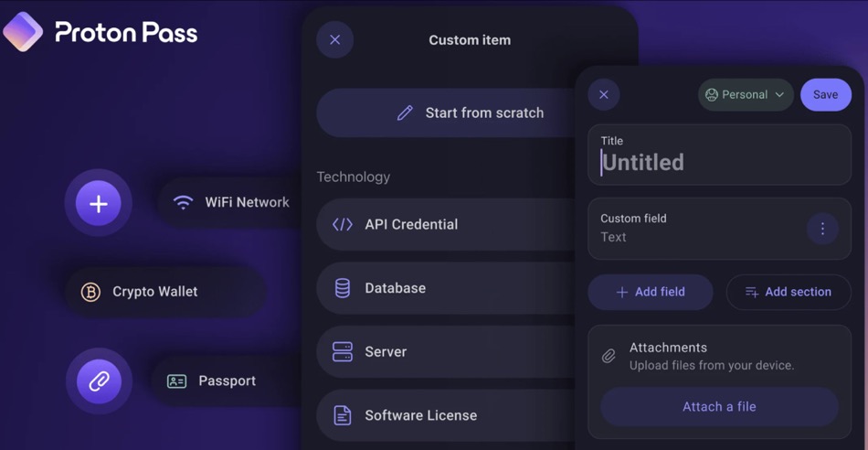Click the Add field button

tap(651, 292)
